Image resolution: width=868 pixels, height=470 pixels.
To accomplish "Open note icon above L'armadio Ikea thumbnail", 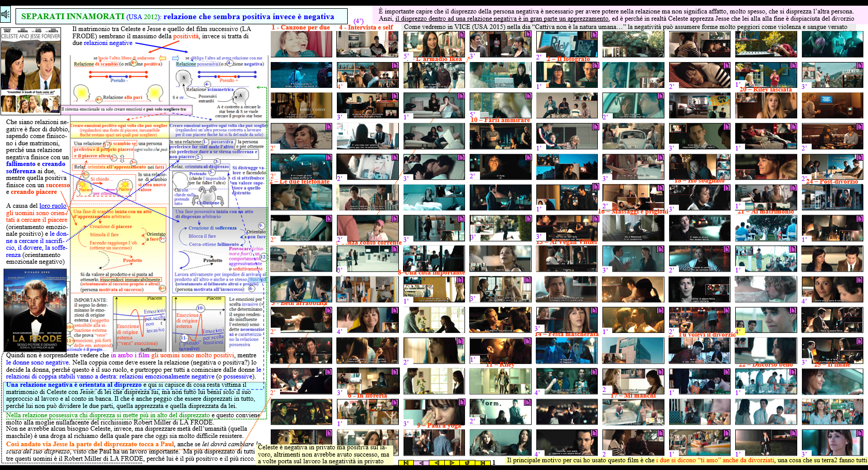I will [x=461, y=35].
